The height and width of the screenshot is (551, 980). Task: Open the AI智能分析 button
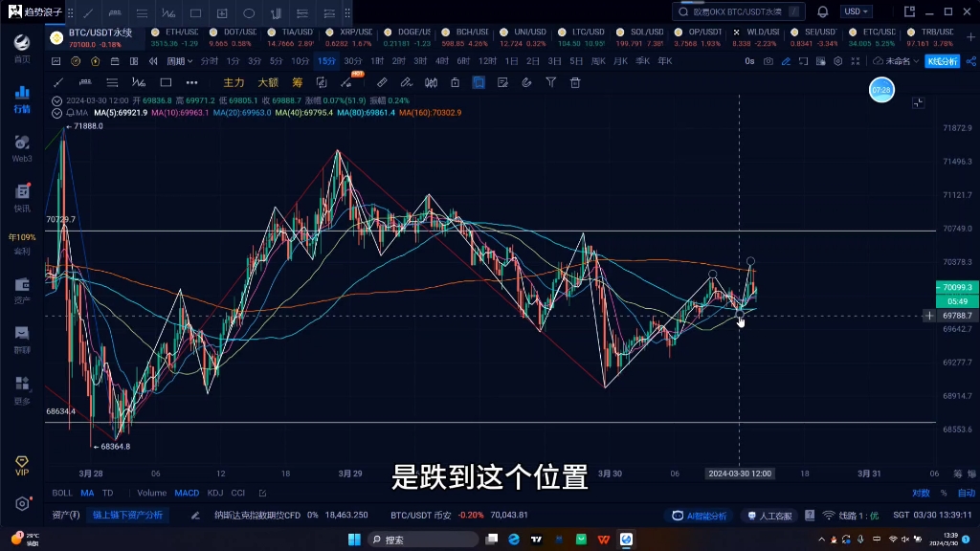click(699, 516)
